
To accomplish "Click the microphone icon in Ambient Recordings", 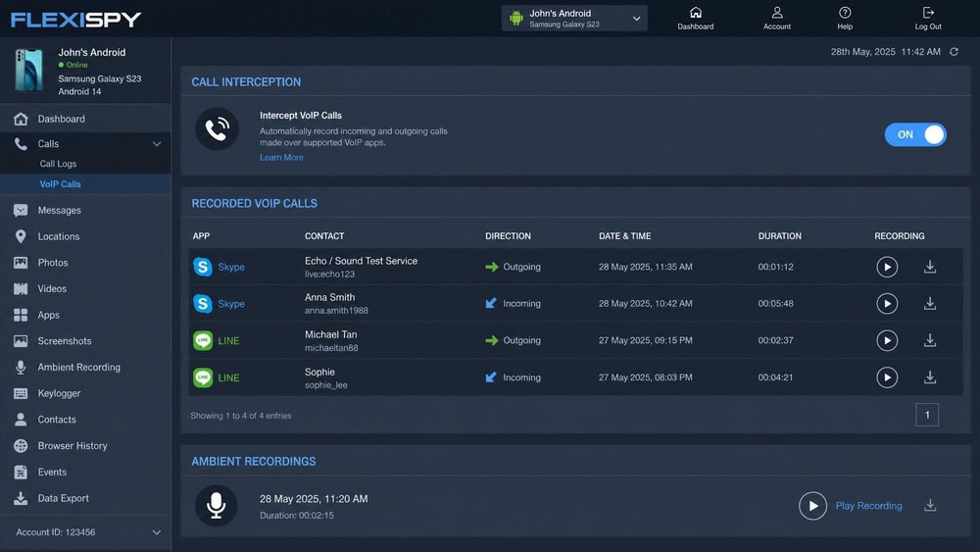I will (x=217, y=506).
